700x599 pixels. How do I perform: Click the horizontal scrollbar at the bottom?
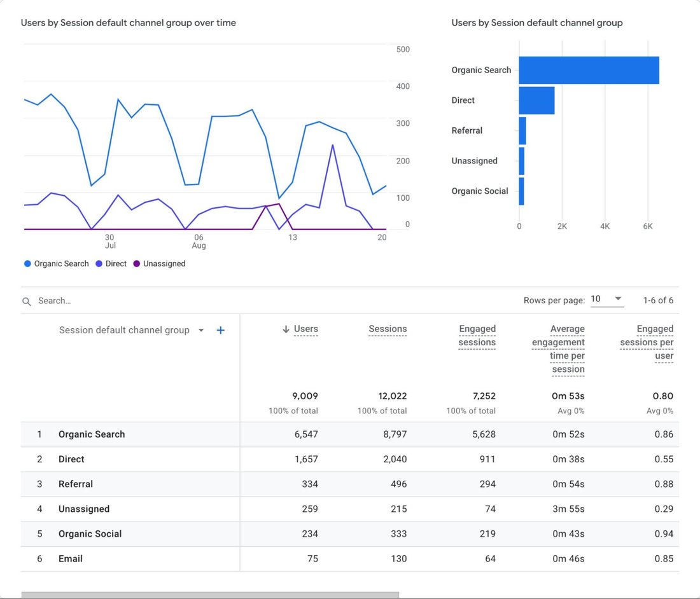pyautogui.click(x=210, y=592)
